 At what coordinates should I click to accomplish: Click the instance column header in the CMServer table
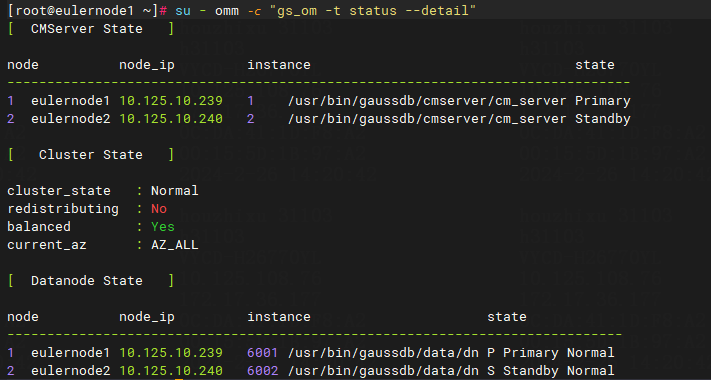(279, 65)
